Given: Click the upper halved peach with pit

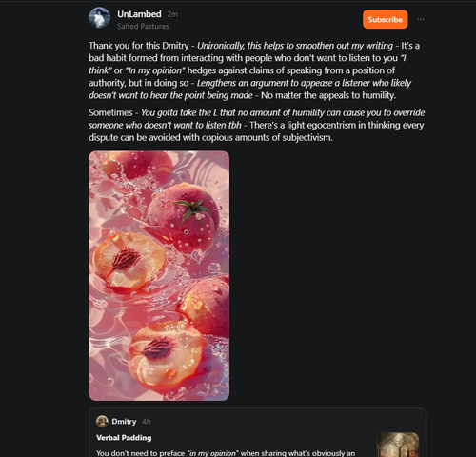Looking at the screenshot, I should [129, 262].
